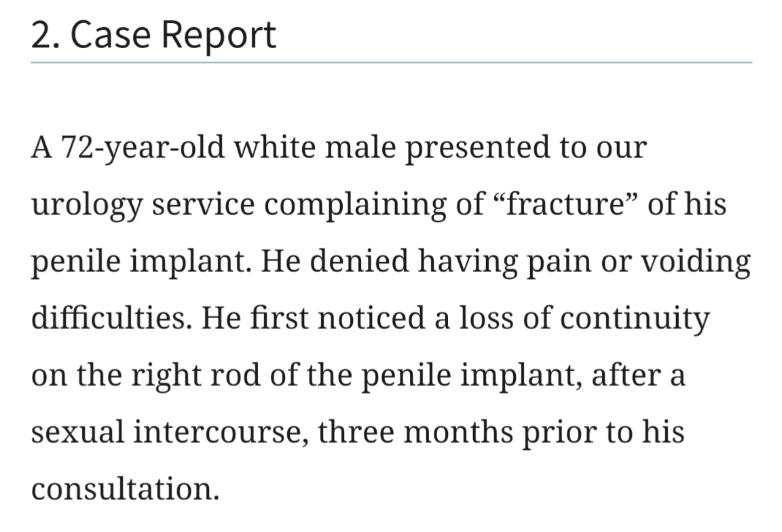Image resolution: width=782 pixels, height=532 pixels.
Task: Click the word "presented" in first line
Action: click(x=478, y=148)
